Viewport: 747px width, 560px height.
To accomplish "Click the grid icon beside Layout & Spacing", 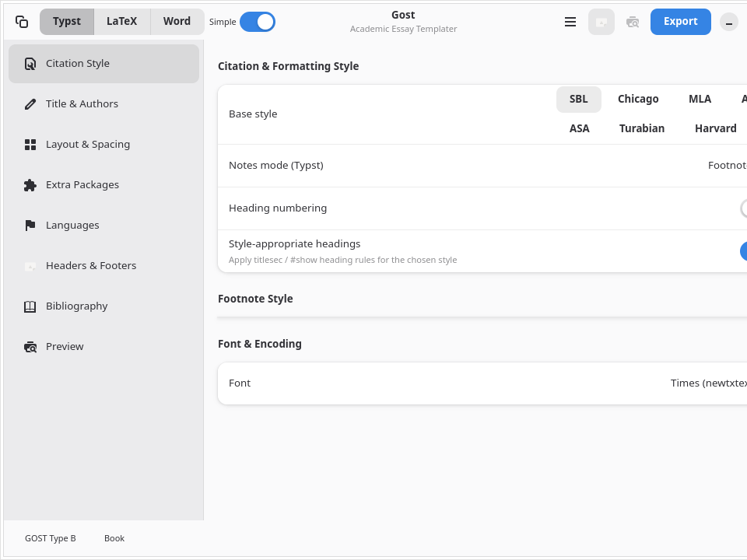I will 30,145.
